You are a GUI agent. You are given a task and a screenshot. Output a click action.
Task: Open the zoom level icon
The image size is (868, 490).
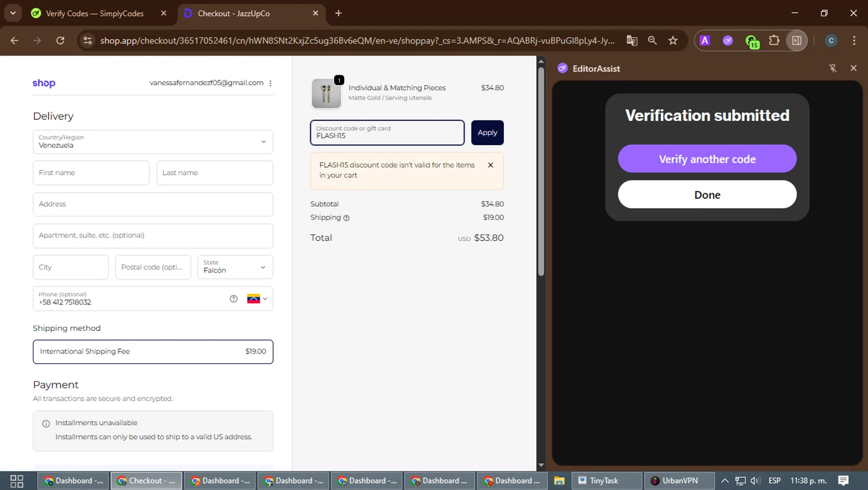click(652, 40)
